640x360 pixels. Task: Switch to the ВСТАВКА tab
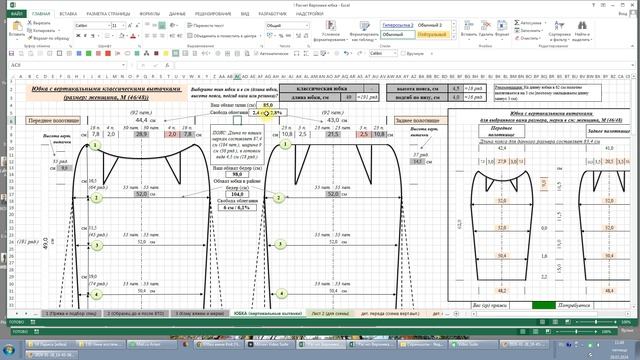(68, 14)
